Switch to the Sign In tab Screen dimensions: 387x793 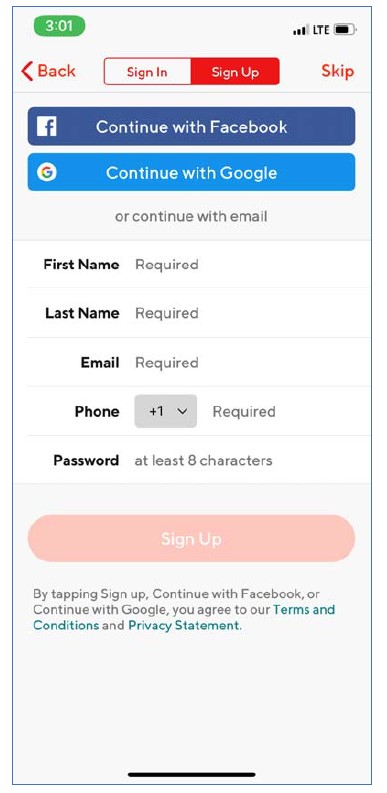pos(147,71)
